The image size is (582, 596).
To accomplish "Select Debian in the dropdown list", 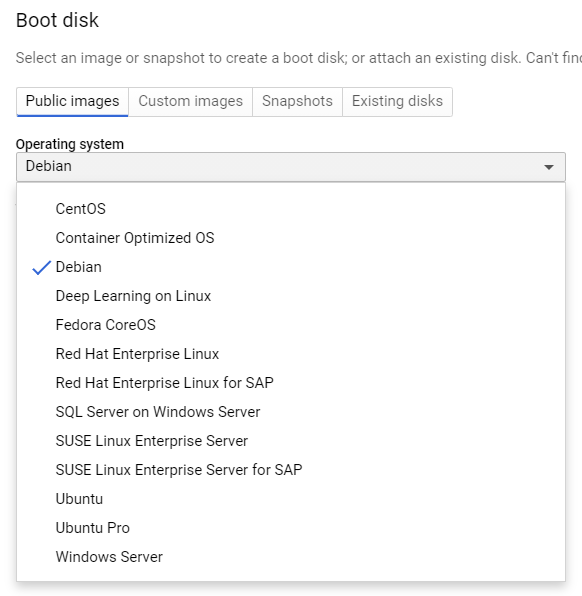I will click(291, 267).
